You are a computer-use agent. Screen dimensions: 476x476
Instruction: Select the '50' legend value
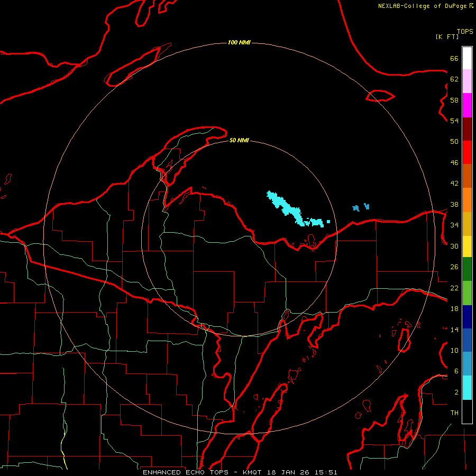(x=454, y=141)
